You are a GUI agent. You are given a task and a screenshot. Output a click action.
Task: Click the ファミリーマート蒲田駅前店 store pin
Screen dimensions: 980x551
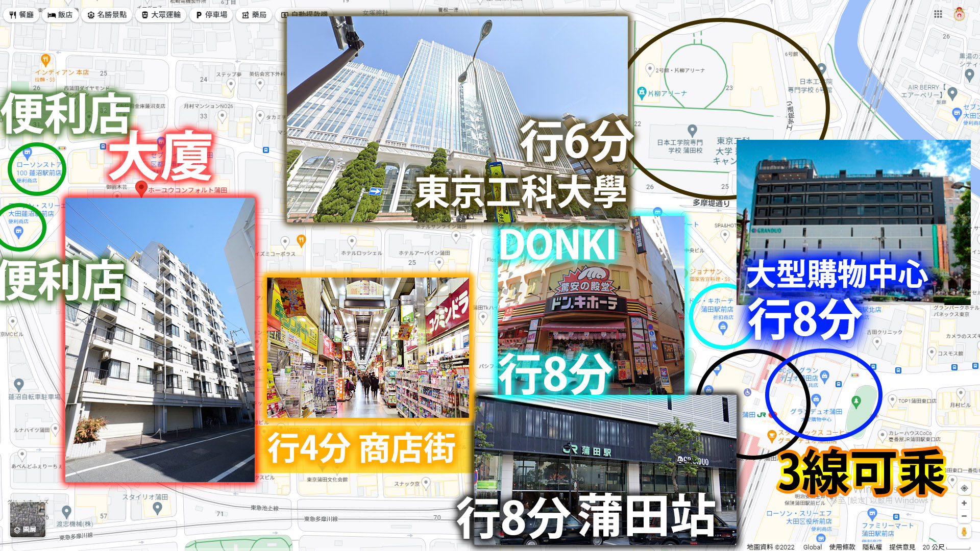(872, 513)
